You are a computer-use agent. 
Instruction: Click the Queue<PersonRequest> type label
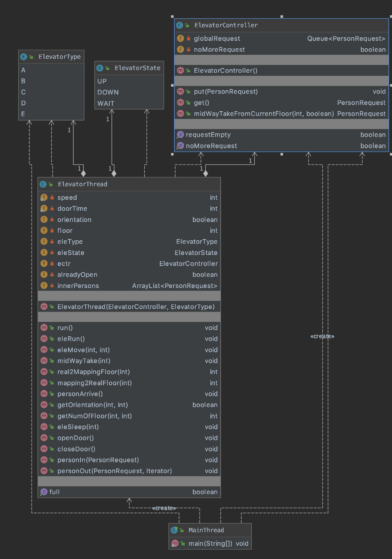[346, 38]
